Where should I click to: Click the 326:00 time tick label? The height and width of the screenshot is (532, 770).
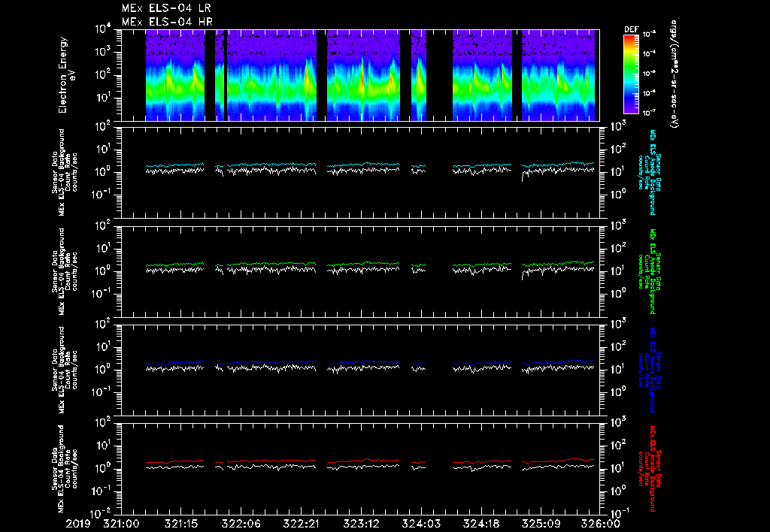[600, 523]
